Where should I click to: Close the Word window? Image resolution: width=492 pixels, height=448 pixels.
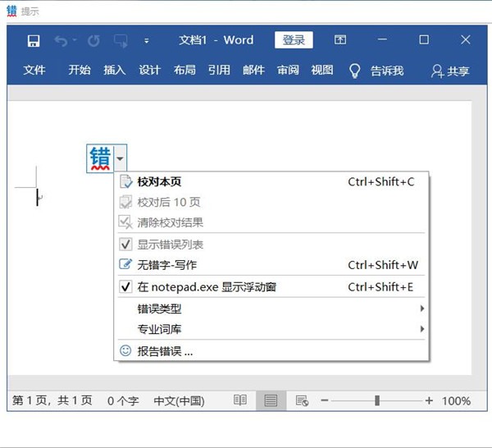(465, 39)
